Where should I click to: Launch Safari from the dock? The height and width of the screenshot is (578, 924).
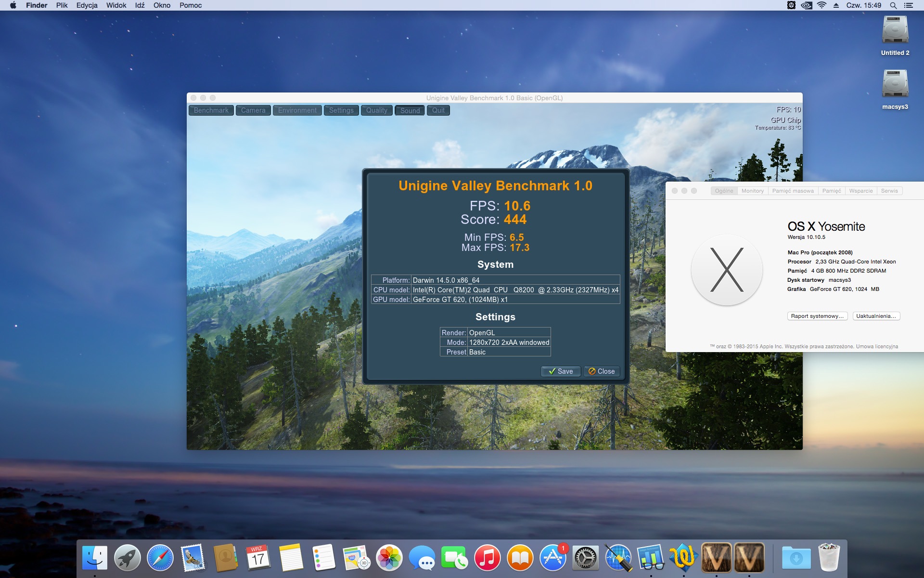[x=160, y=558]
